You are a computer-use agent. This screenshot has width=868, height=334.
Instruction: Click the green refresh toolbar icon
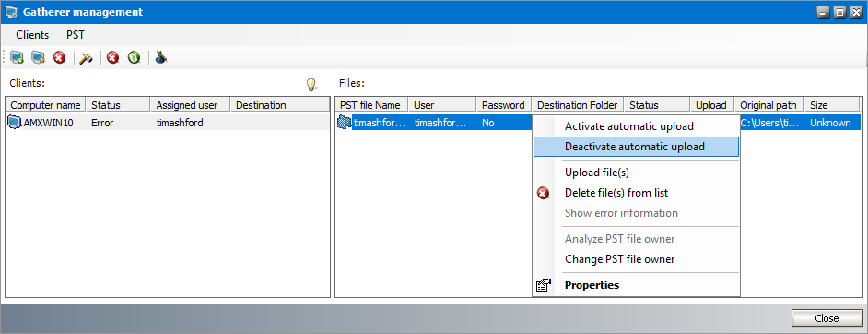click(x=134, y=57)
